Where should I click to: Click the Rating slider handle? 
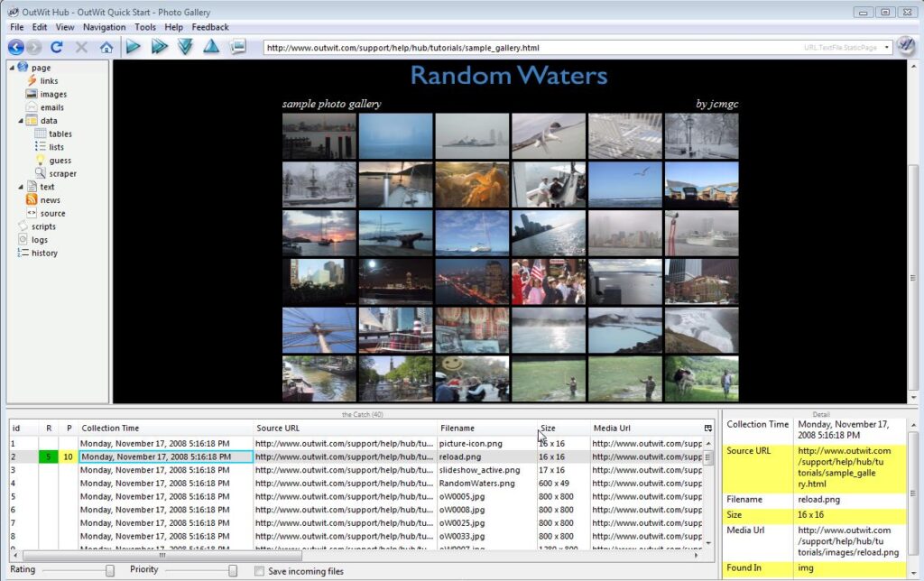point(110,570)
